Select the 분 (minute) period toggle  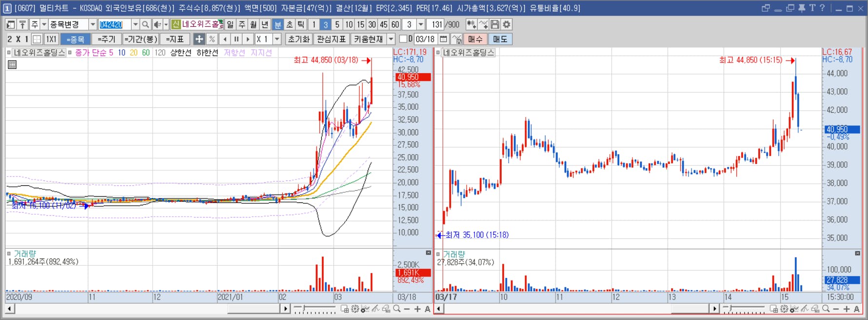click(x=277, y=24)
